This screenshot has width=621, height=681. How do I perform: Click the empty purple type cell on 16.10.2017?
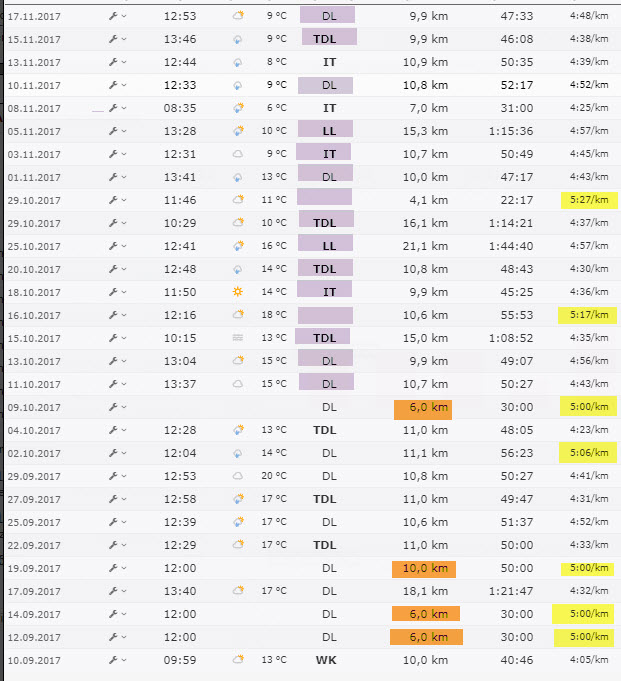[325, 315]
